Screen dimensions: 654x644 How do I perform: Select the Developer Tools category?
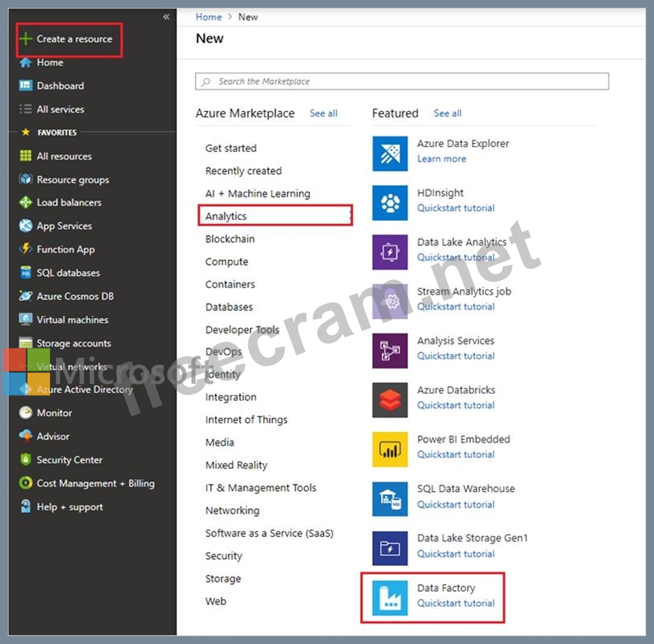coord(242,329)
